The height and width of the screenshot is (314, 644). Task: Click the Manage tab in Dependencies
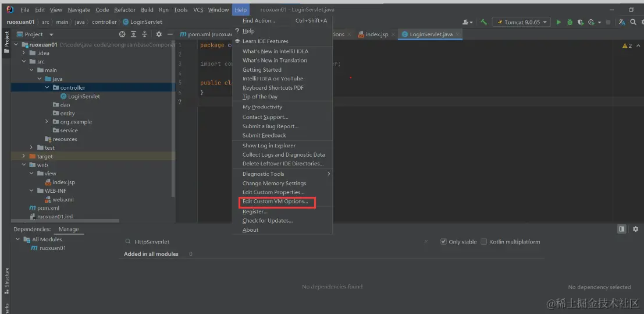click(x=69, y=229)
